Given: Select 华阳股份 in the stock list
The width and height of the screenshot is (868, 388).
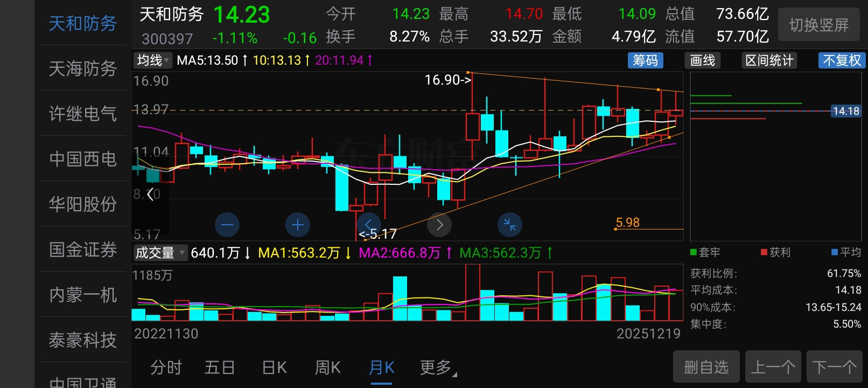Looking at the screenshot, I should (x=83, y=204).
